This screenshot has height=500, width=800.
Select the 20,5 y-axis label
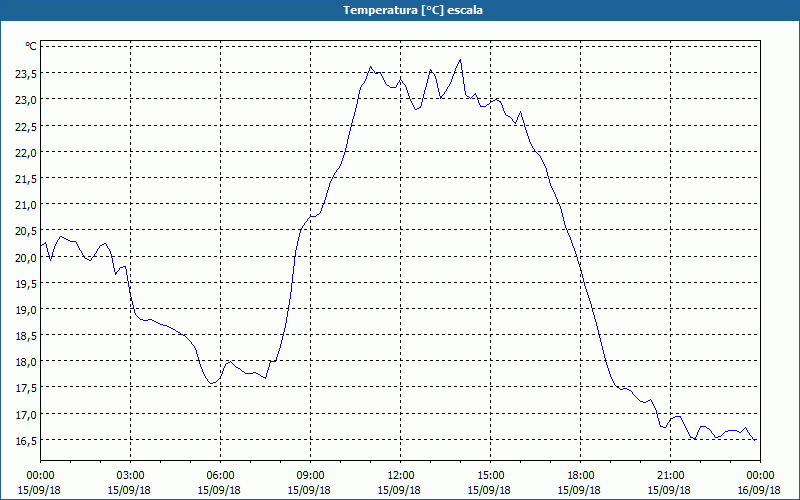coord(26,232)
